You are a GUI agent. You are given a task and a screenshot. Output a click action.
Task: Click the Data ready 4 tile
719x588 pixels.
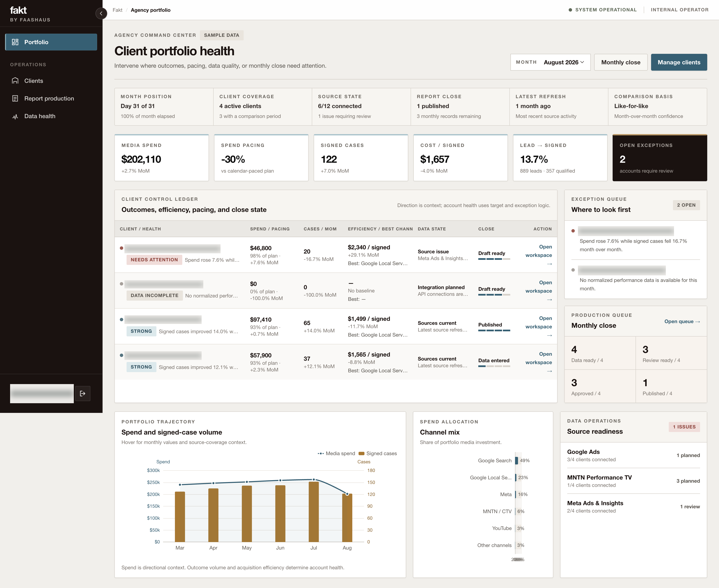[600, 353]
